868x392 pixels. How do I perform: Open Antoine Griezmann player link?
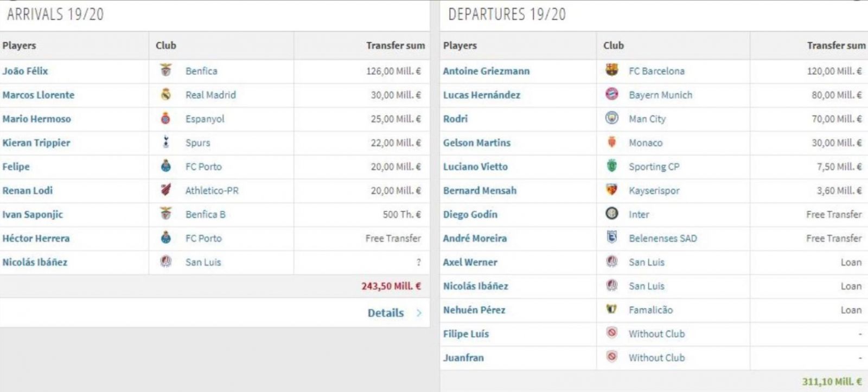[x=486, y=71]
